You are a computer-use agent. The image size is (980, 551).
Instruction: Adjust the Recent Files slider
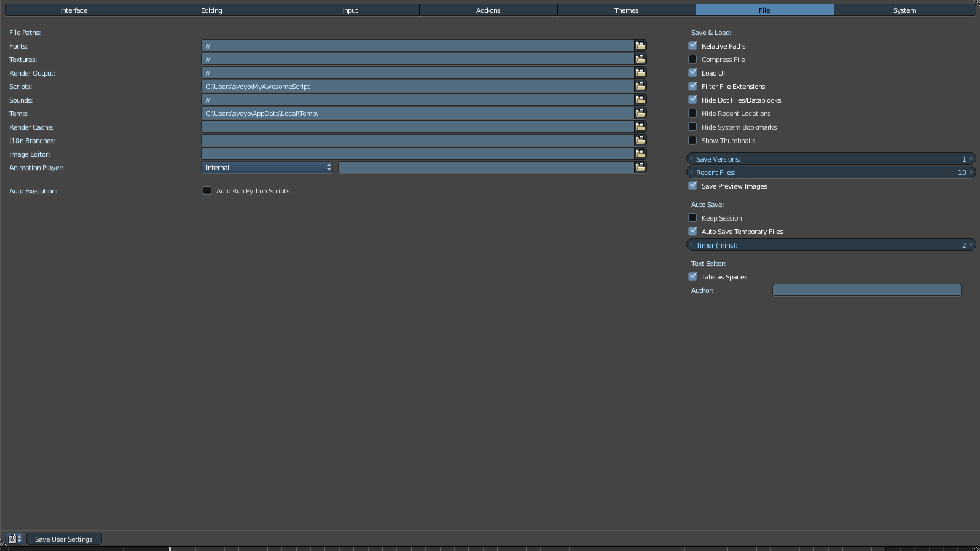point(831,173)
